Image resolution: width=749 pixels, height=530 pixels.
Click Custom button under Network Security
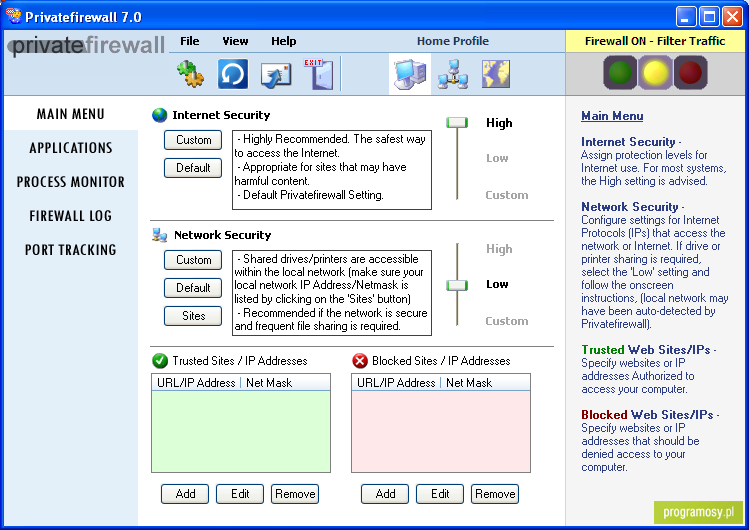click(x=193, y=260)
